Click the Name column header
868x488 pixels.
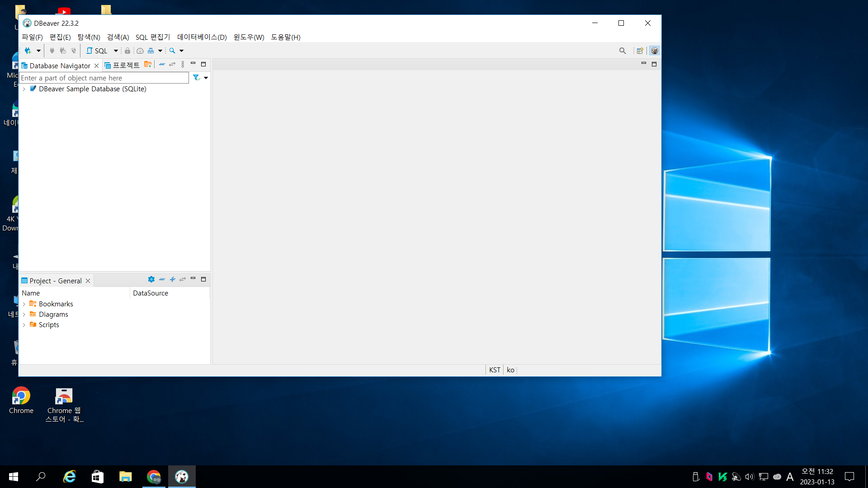[x=75, y=293]
